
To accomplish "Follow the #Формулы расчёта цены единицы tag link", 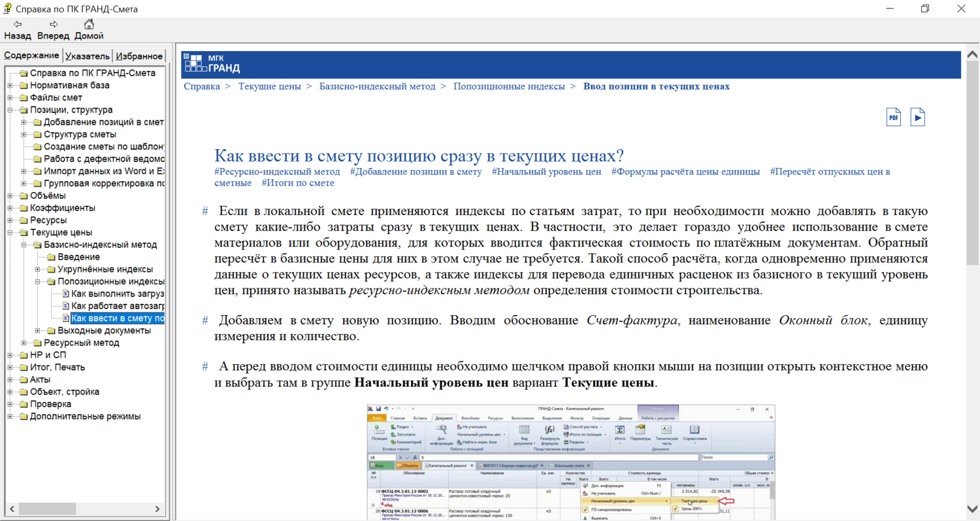I will 686,172.
